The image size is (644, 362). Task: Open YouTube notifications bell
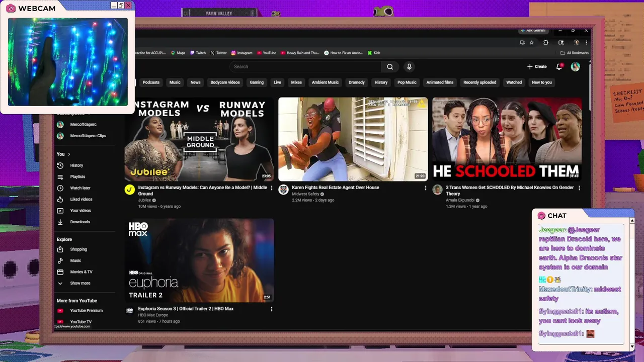559,66
